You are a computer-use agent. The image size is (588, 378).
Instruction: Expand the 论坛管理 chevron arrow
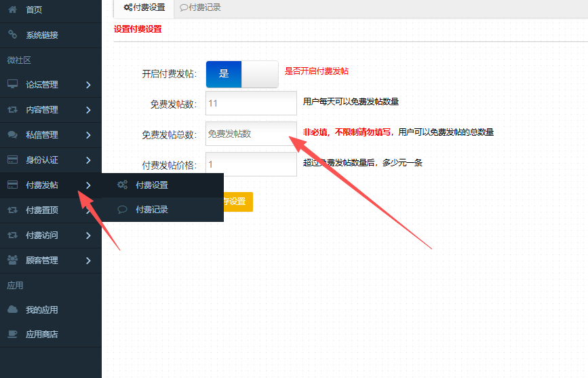click(89, 85)
